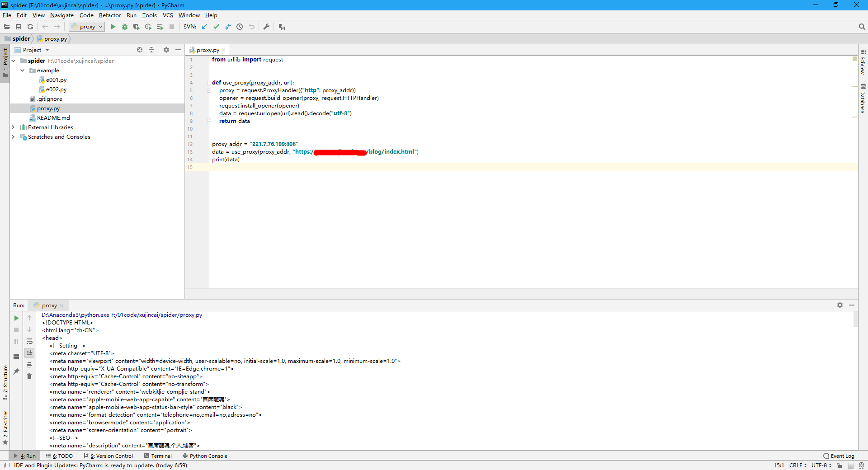Open the Event Log
Screen dimensions: 868x470
click(839, 456)
